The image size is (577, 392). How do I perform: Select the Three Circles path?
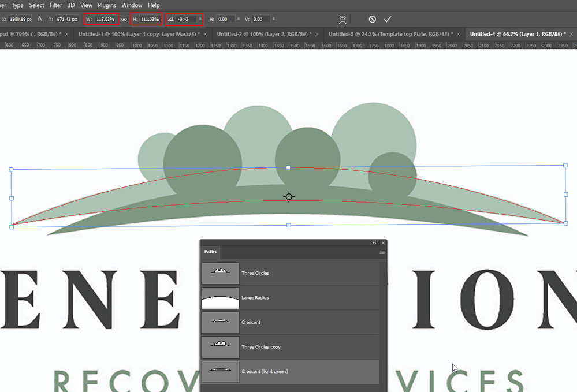291,273
